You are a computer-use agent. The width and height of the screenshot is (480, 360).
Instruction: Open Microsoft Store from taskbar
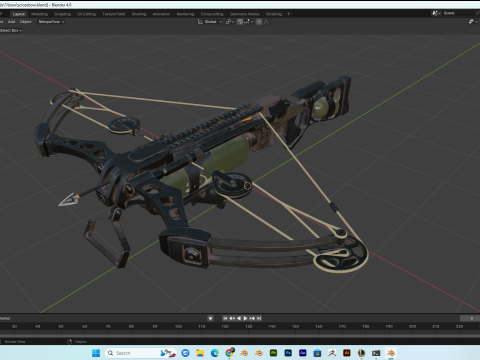[x=317, y=353]
